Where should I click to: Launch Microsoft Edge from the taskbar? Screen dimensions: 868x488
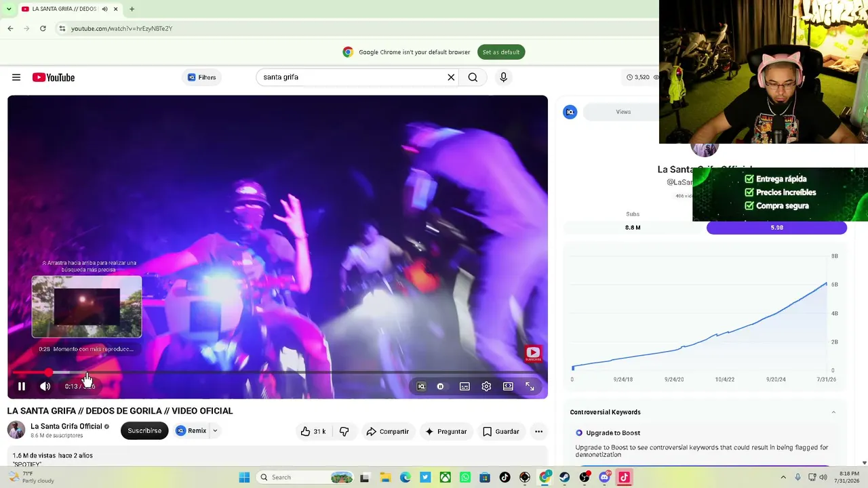click(405, 477)
